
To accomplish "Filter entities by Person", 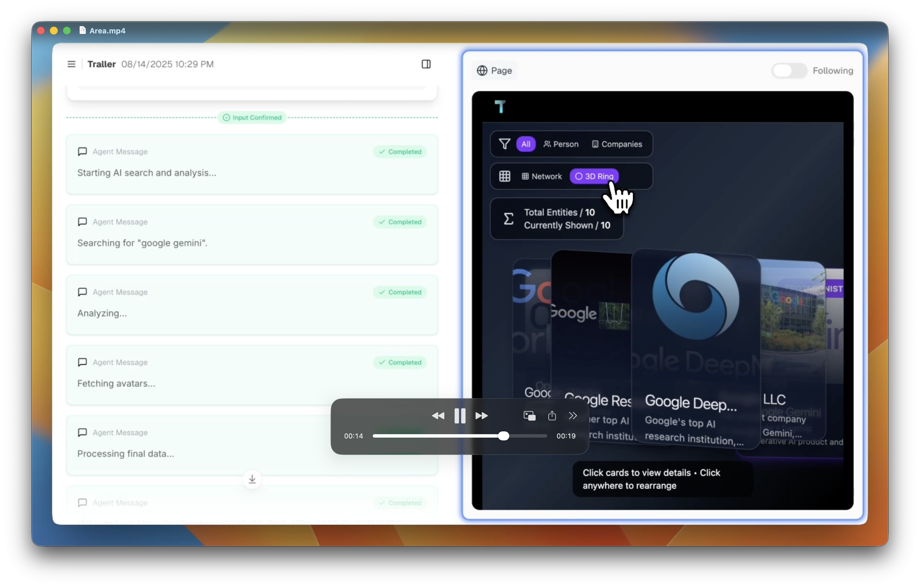I will 561,144.
